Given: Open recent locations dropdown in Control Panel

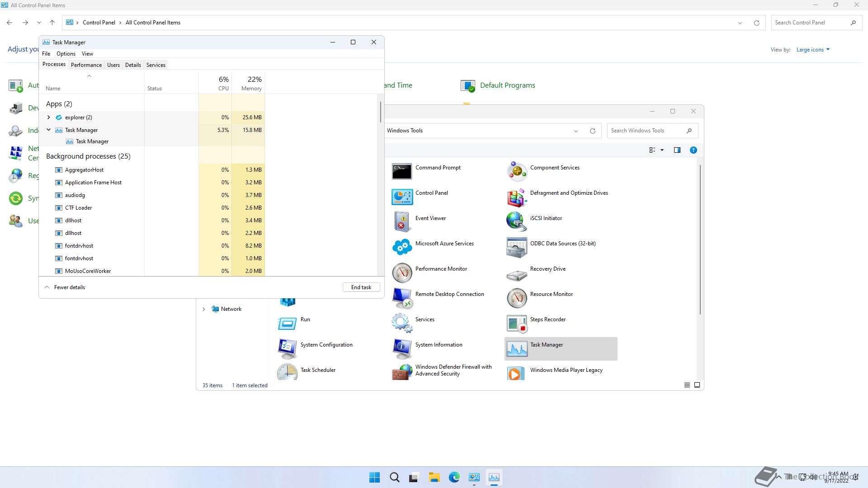Looking at the screenshot, I should [39, 23].
